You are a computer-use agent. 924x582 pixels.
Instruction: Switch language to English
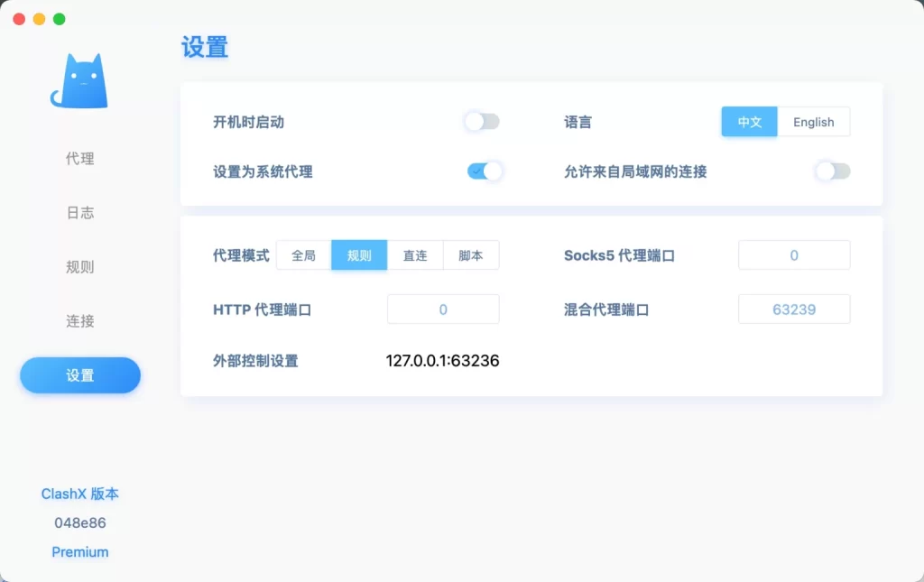813,121
